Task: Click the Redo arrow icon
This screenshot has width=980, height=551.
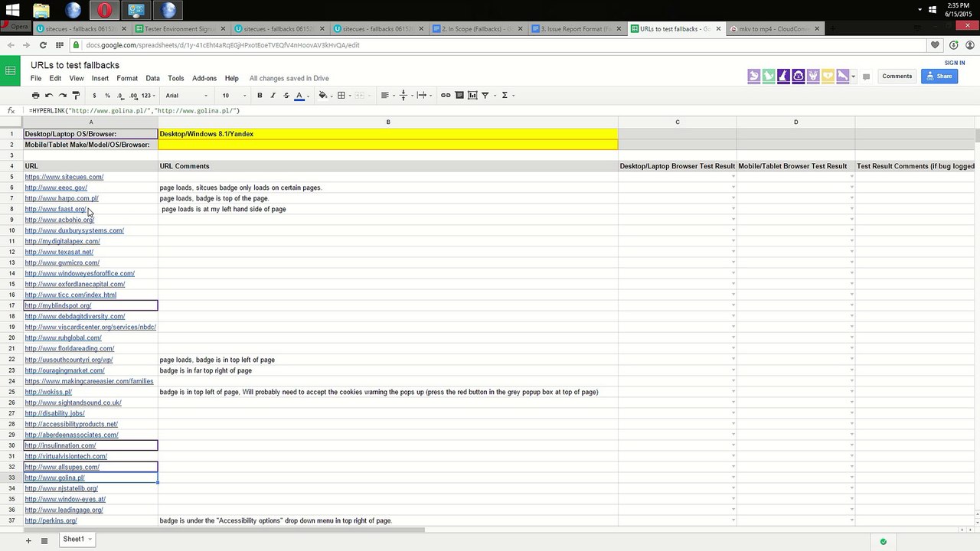Action: point(62,96)
